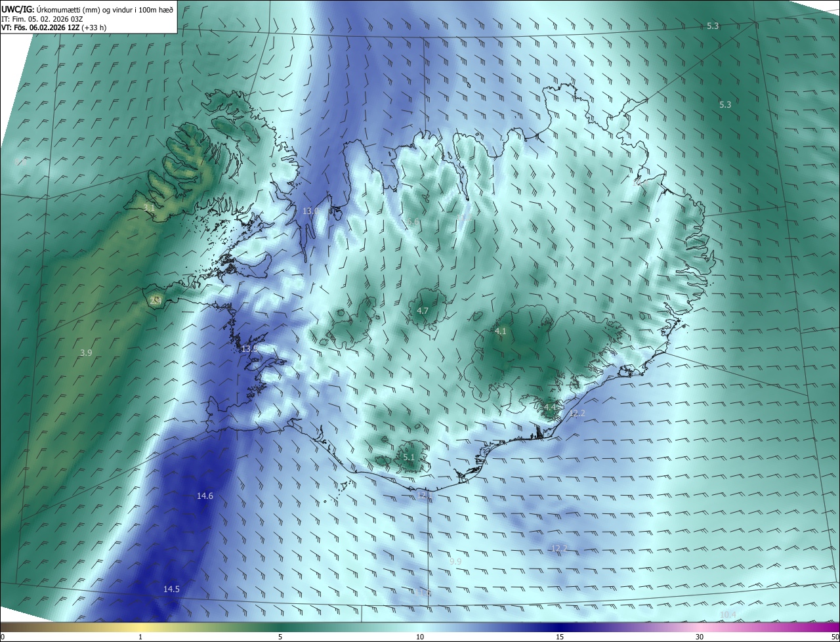Click the colorbar tick label 0
Image resolution: width=840 pixels, height=642 pixels.
click(x=3, y=637)
